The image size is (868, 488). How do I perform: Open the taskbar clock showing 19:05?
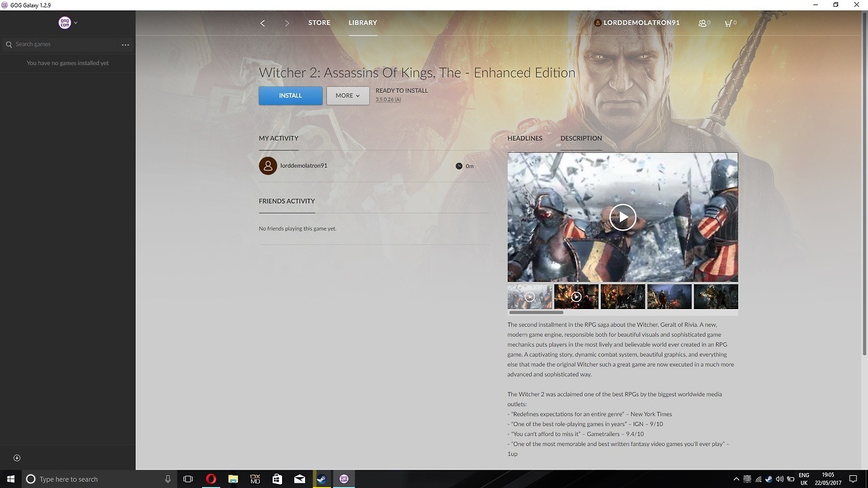(x=828, y=479)
